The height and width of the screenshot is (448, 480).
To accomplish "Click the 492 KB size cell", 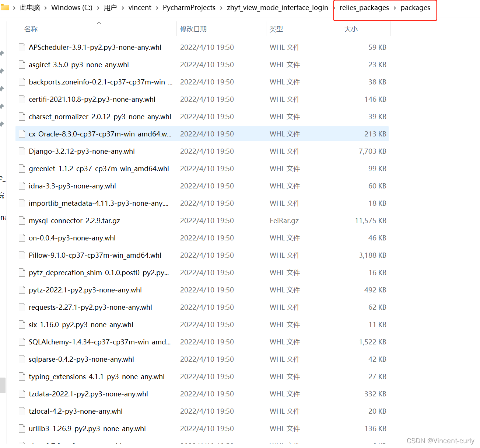I will point(375,290).
